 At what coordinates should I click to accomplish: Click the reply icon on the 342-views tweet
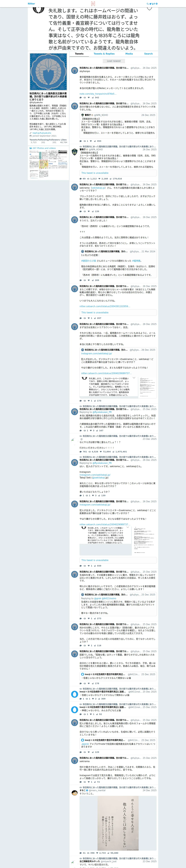pyautogui.click(x=81, y=98)
